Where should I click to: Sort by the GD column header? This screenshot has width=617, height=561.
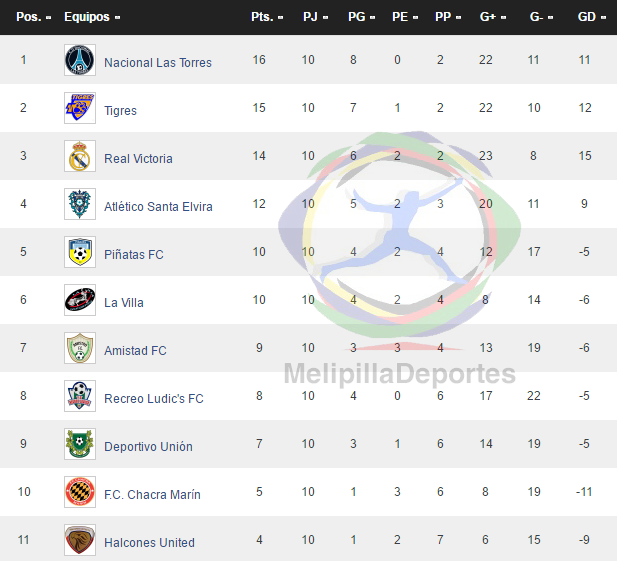pyautogui.click(x=591, y=17)
